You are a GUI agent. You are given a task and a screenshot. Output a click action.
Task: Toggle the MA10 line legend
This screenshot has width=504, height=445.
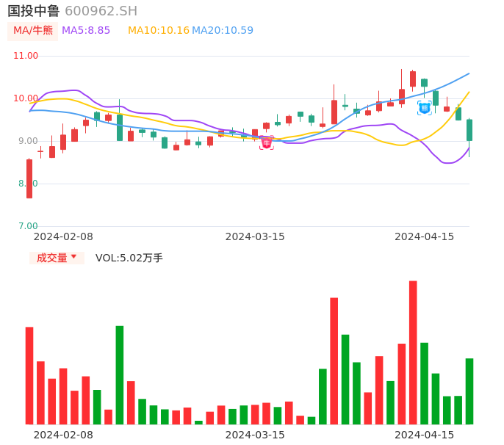[x=159, y=31]
